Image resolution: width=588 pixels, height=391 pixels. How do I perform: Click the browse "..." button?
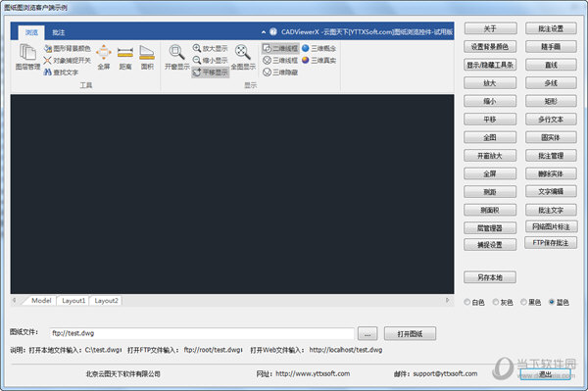click(x=367, y=333)
